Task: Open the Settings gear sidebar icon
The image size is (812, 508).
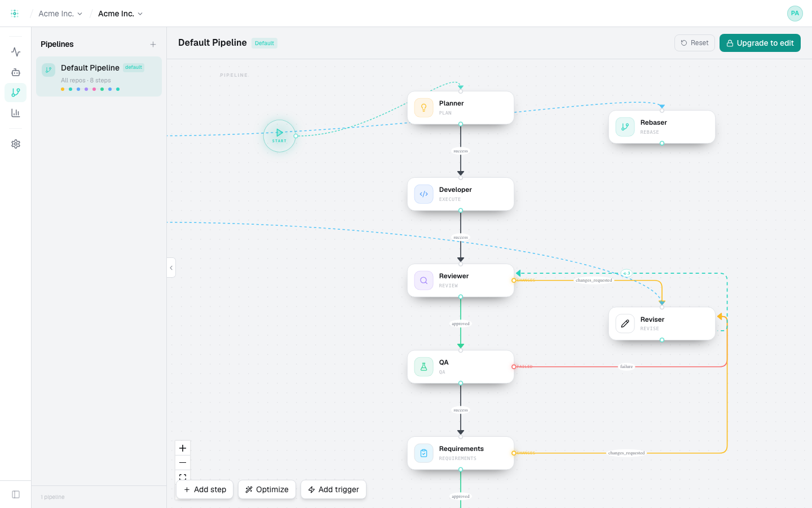Action: click(16, 144)
